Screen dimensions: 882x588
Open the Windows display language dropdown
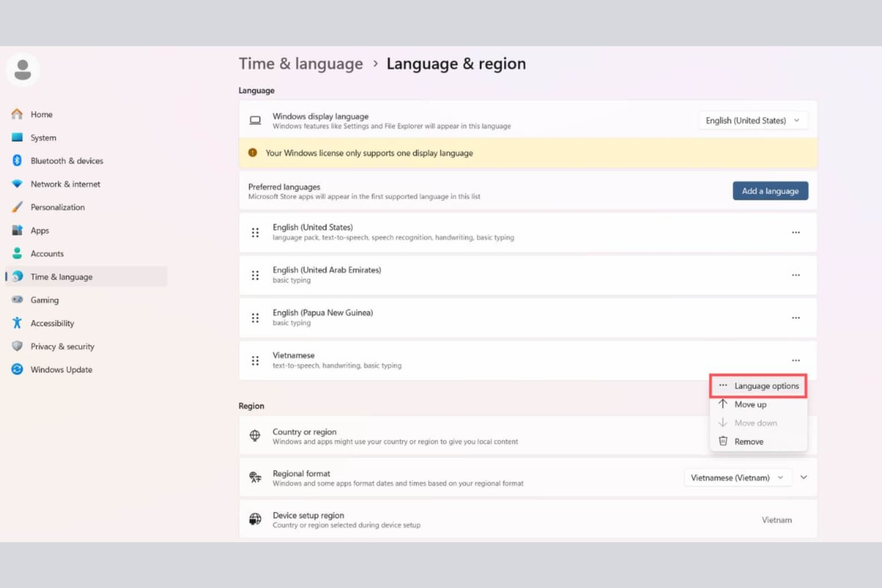[753, 120]
